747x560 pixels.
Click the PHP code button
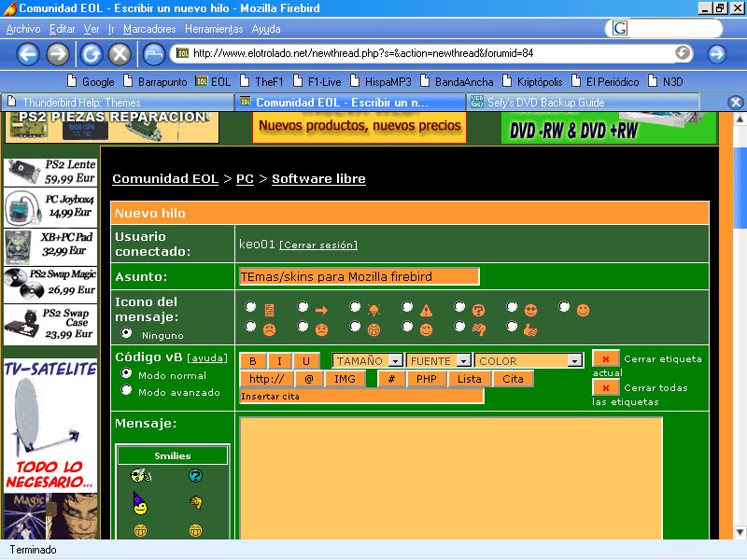click(427, 379)
